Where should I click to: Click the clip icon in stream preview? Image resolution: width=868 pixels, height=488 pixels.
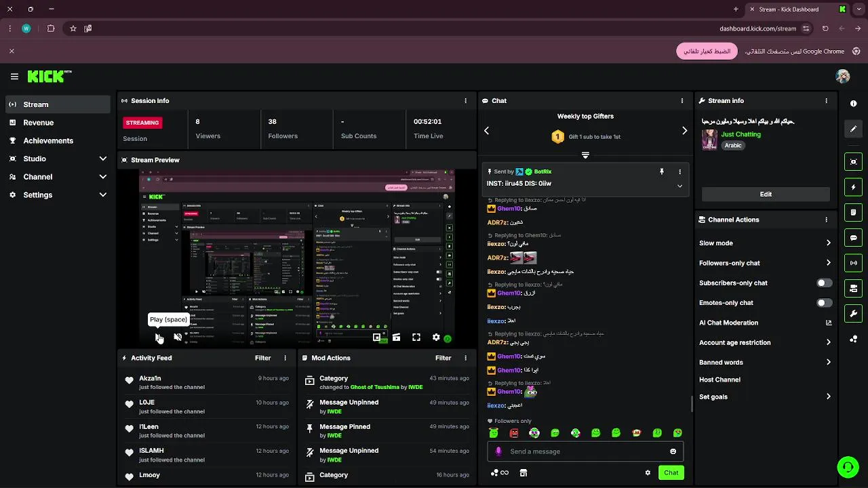(396, 337)
